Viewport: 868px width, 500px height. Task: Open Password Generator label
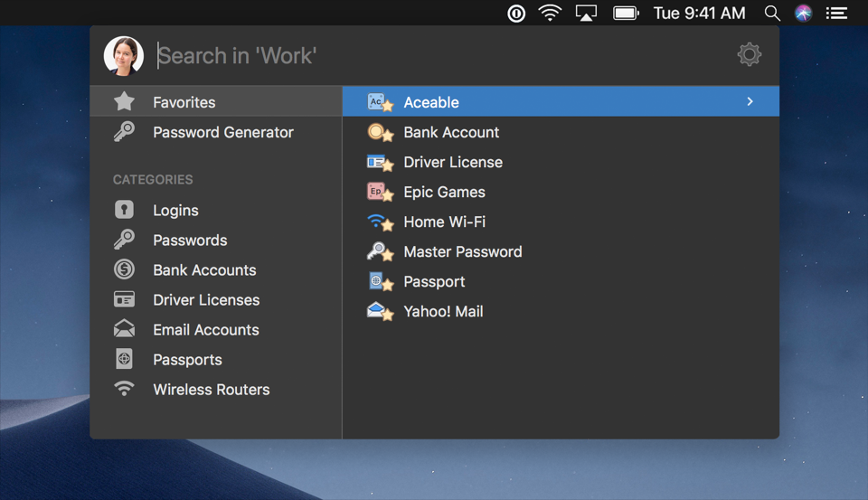click(223, 132)
